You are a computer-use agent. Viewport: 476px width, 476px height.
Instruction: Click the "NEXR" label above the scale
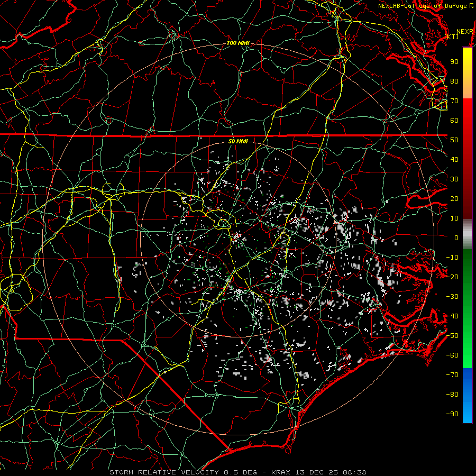tap(465, 32)
